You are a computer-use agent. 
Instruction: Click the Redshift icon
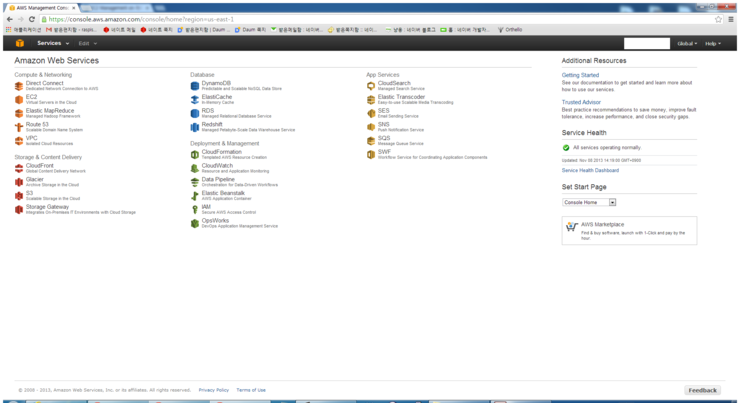pos(194,127)
